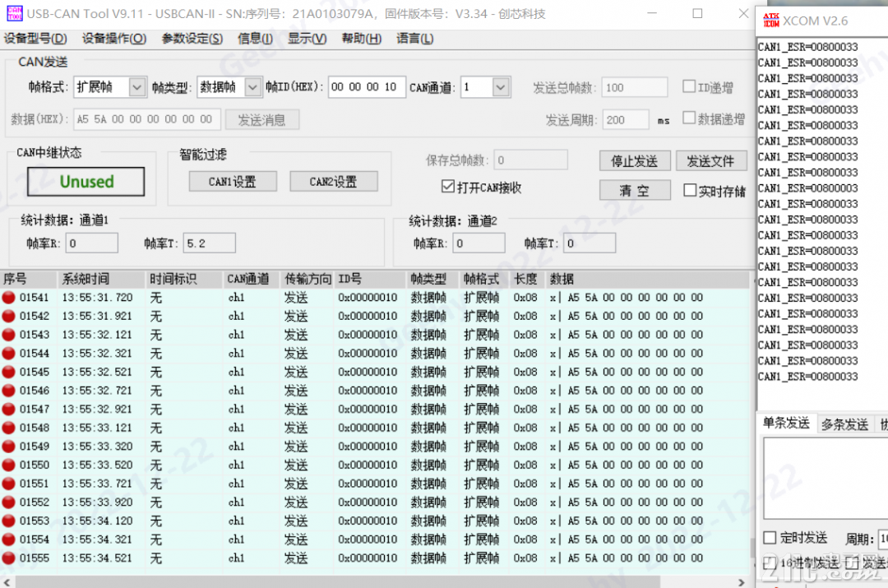Click the 传输方向 column header
Screen dimensions: 888x588
pos(307,280)
